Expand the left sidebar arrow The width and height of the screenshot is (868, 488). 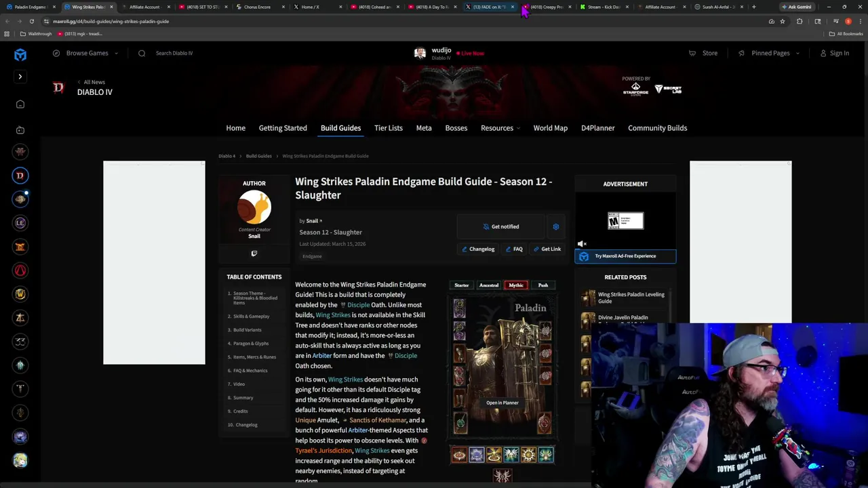20,77
